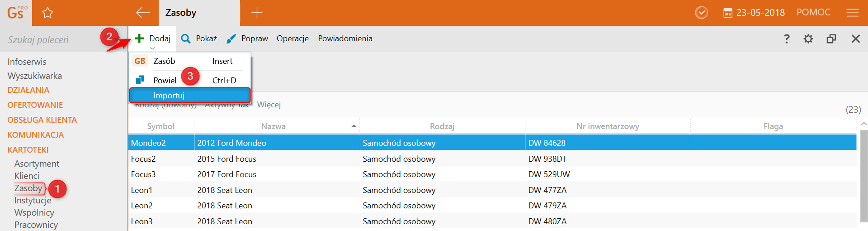Click the detach window icon
Image resolution: width=868 pixels, height=231 pixels.
(831, 38)
